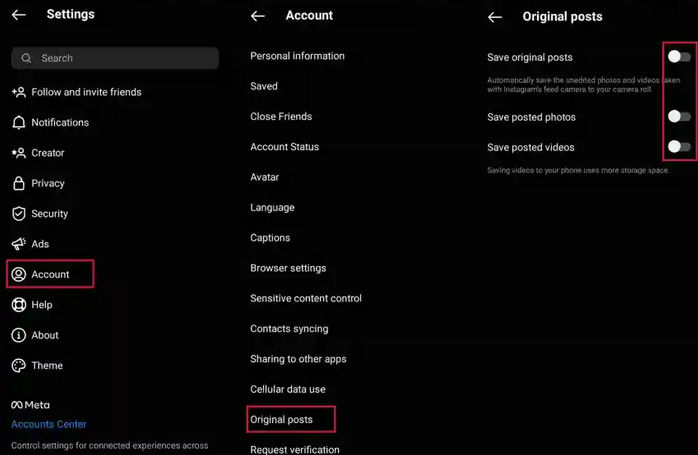Turn on Save posted photos

point(679,117)
